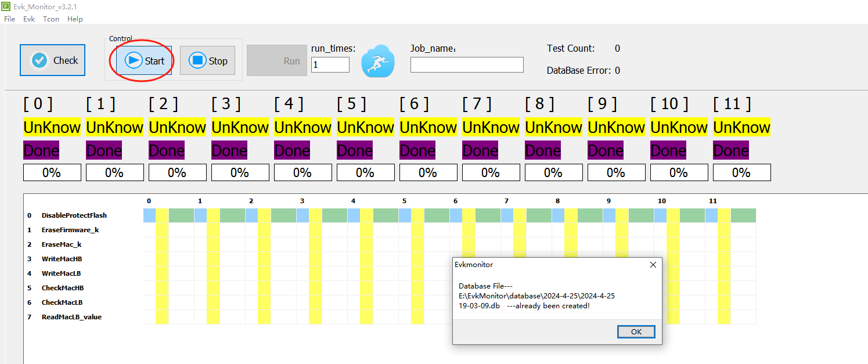The height and width of the screenshot is (364, 868).
Task: Select the ReadMacLB_value test step
Action: [72, 316]
